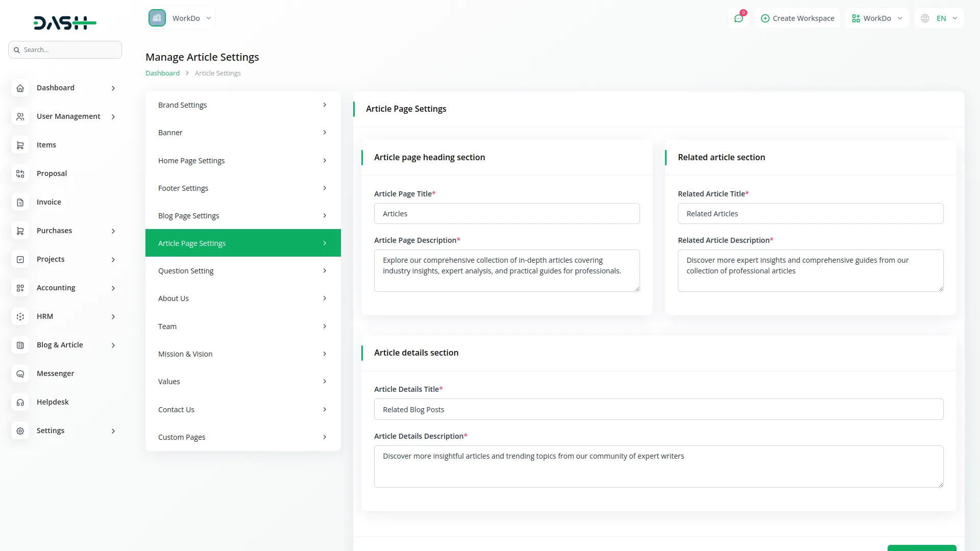Click the Invoice document icon

pos(20,203)
